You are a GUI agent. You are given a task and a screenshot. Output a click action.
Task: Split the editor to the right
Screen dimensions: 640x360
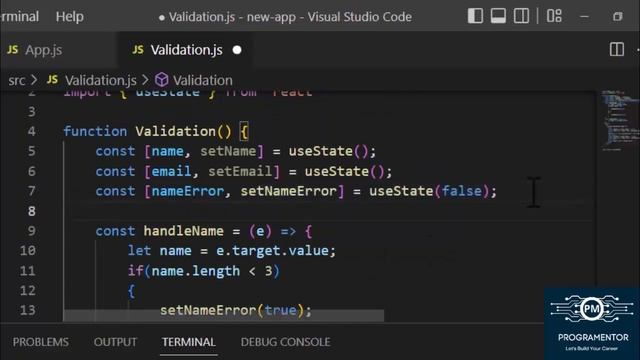(x=617, y=50)
